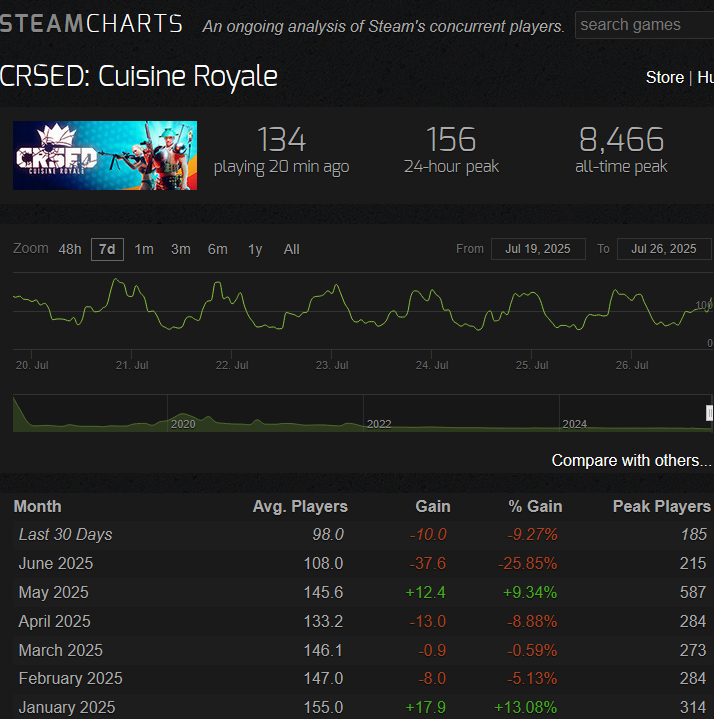Open Compare with others link

coord(631,460)
